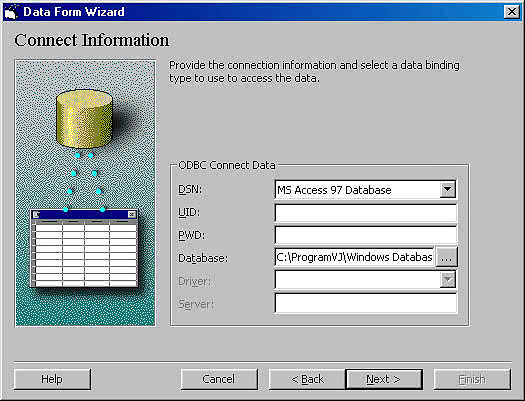
Task: Click into the Database path field
Action: click(x=355, y=257)
